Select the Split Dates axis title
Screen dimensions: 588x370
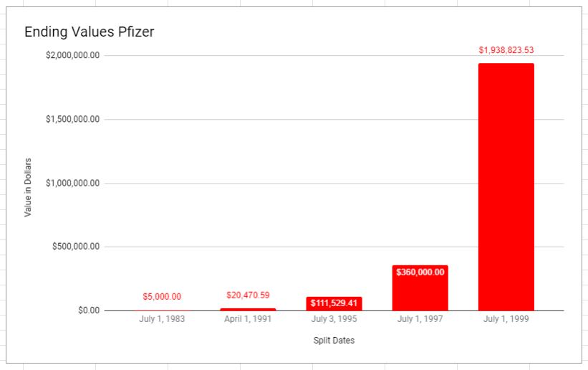tap(334, 341)
